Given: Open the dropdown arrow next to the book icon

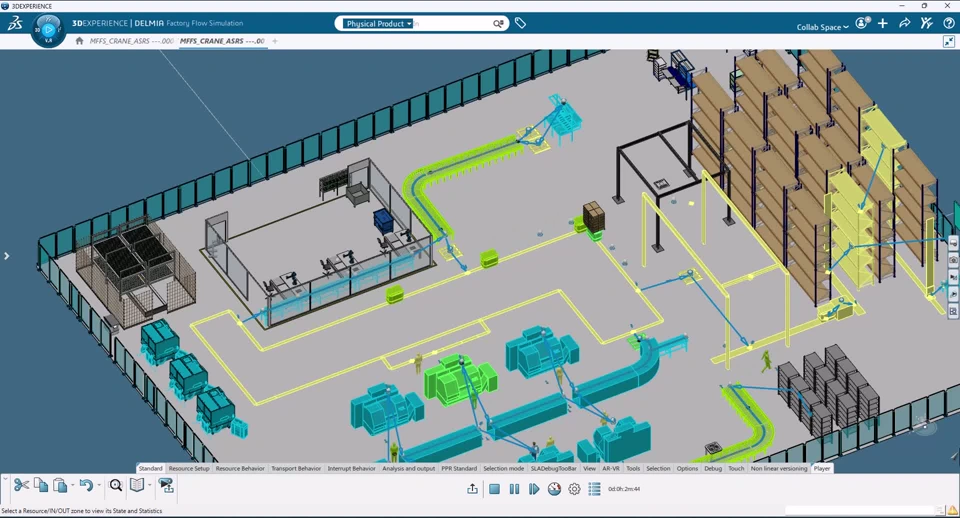Looking at the screenshot, I should [x=149, y=486].
